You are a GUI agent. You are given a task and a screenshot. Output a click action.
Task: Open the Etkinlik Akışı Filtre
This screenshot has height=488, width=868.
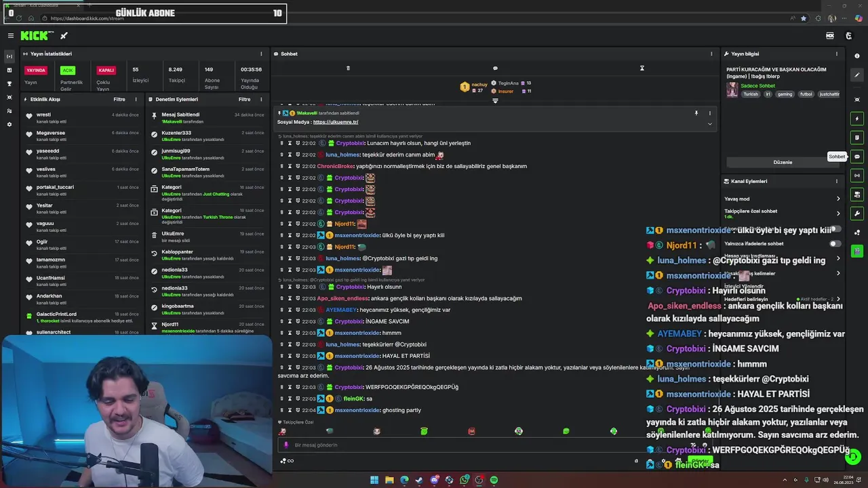coord(119,99)
